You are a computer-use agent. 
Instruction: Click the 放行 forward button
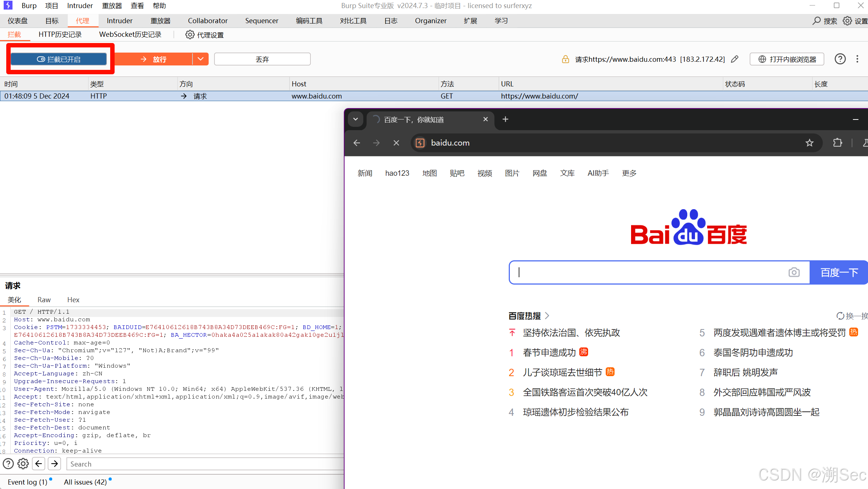tap(153, 59)
